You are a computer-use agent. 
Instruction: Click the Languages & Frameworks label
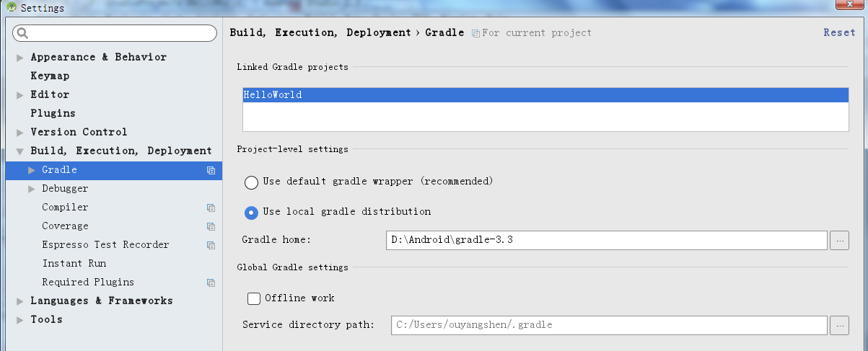point(102,301)
